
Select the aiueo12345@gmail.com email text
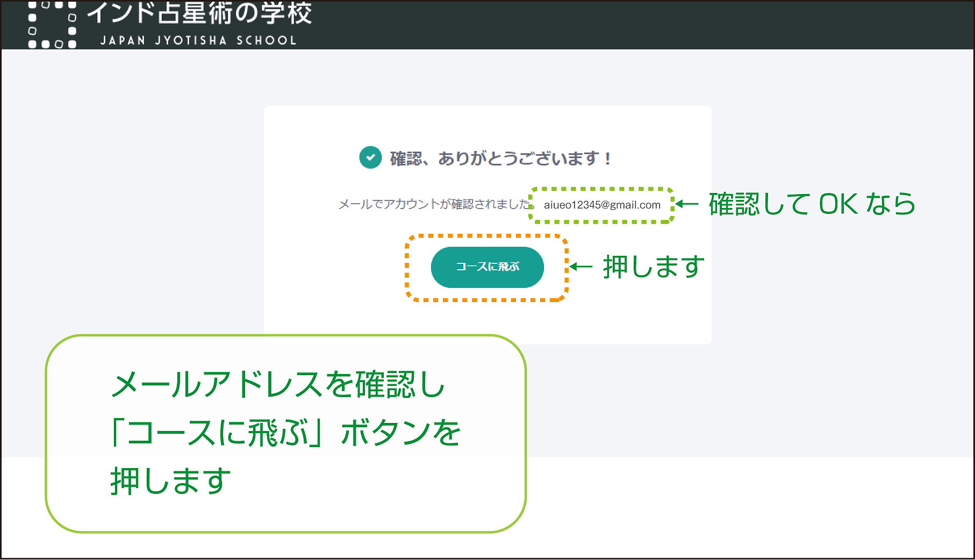pyautogui.click(x=602, y=205)
